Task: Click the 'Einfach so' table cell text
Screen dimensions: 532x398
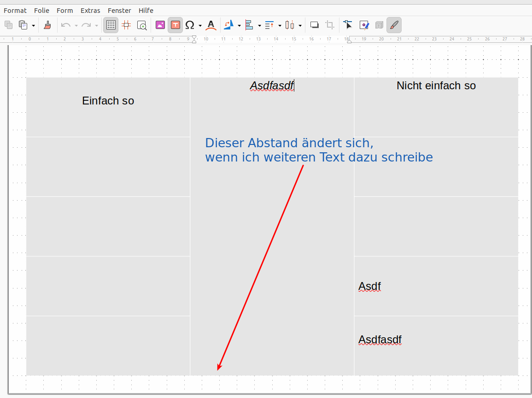Action: click(108, 101)
